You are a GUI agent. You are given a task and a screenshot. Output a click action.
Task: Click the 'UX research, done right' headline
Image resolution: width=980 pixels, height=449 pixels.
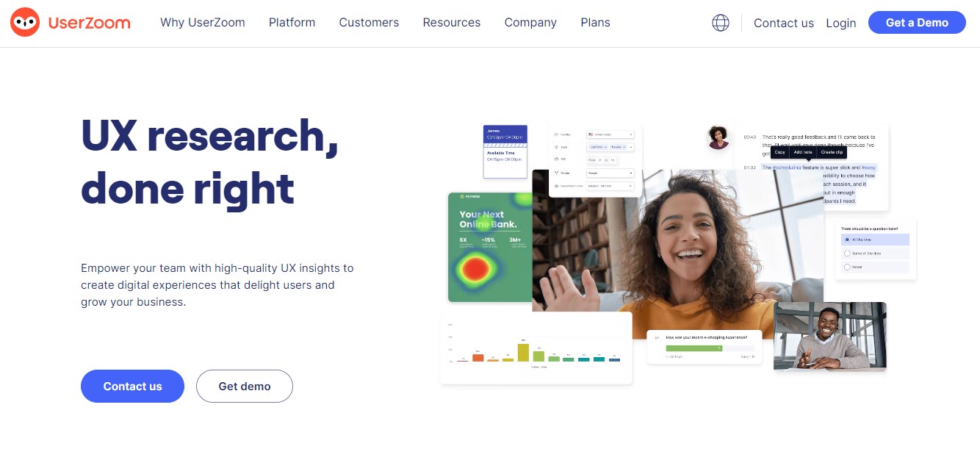pos(209,162)
